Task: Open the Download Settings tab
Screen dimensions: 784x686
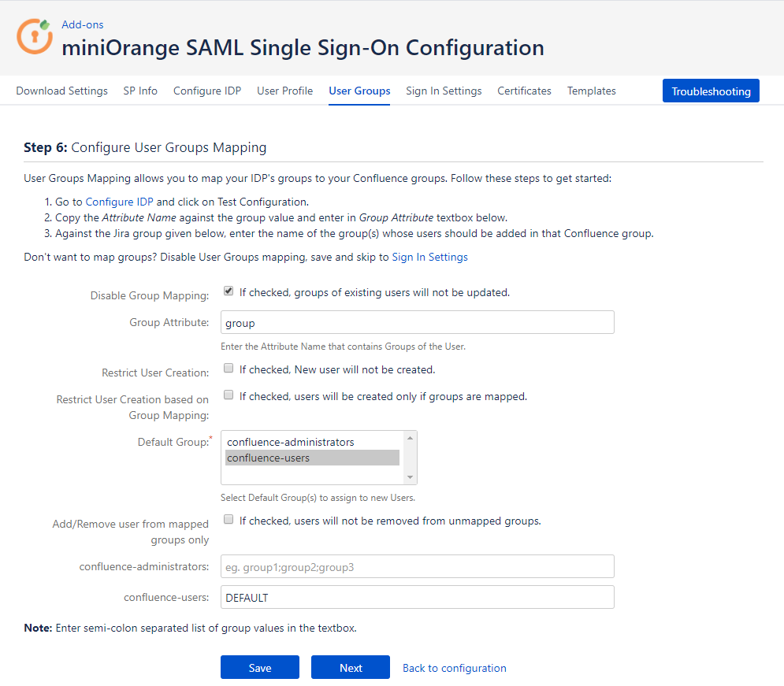Action: tap(62, 91)
